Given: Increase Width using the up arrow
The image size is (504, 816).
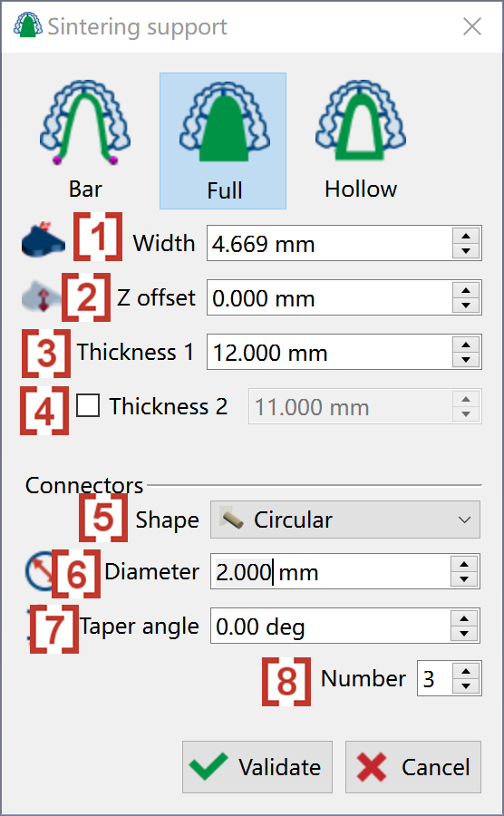Looking at the screenshot, I should [x=466, y=236].
